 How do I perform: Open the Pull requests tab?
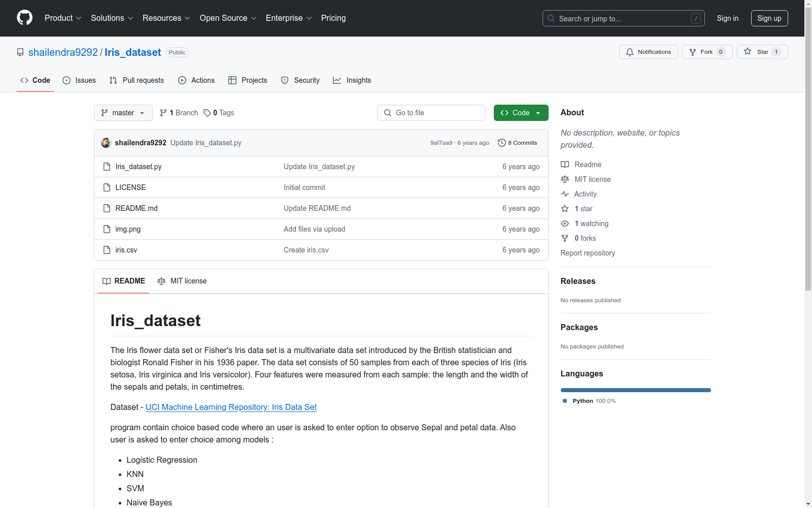pyautogui.click(x=137, y=80)
